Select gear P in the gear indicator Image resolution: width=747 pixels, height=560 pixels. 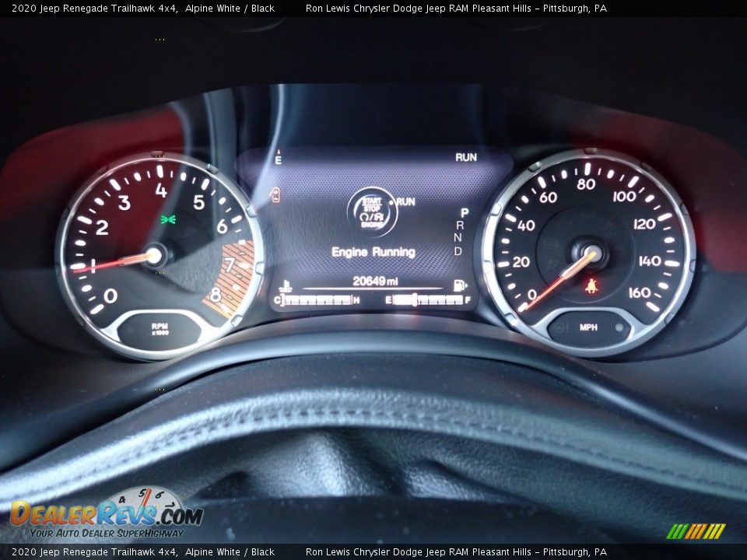465,212
